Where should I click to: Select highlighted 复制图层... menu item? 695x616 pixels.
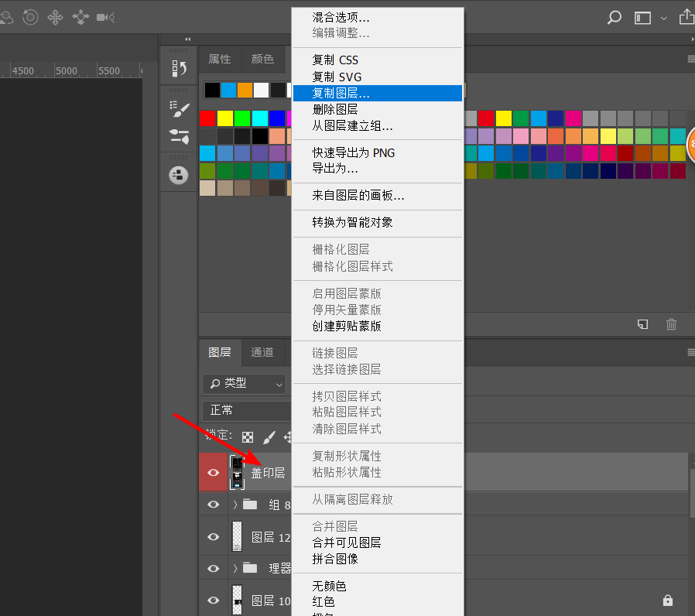point(378,93)
